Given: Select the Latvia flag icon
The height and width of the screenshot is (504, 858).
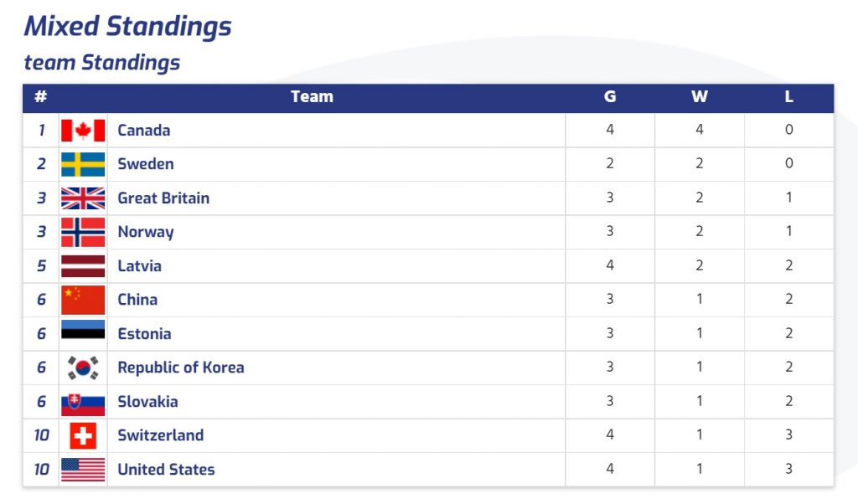Looking at the screenshot, I should [83, 266].
